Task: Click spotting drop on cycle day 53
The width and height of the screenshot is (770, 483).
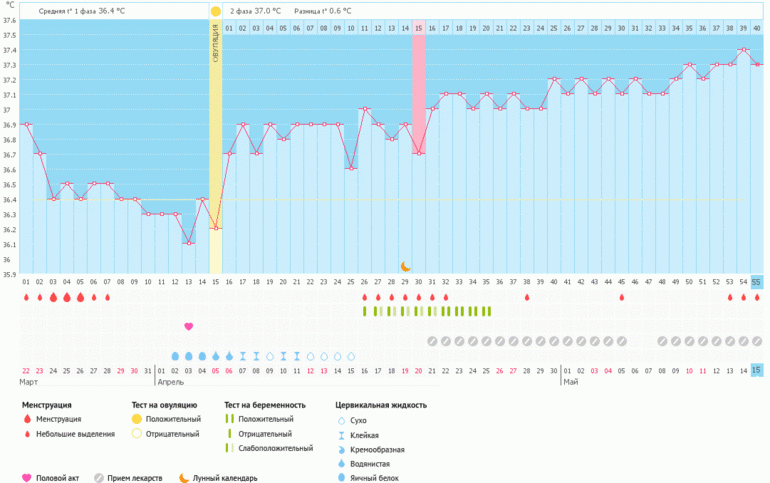Action: click(730, 297)
